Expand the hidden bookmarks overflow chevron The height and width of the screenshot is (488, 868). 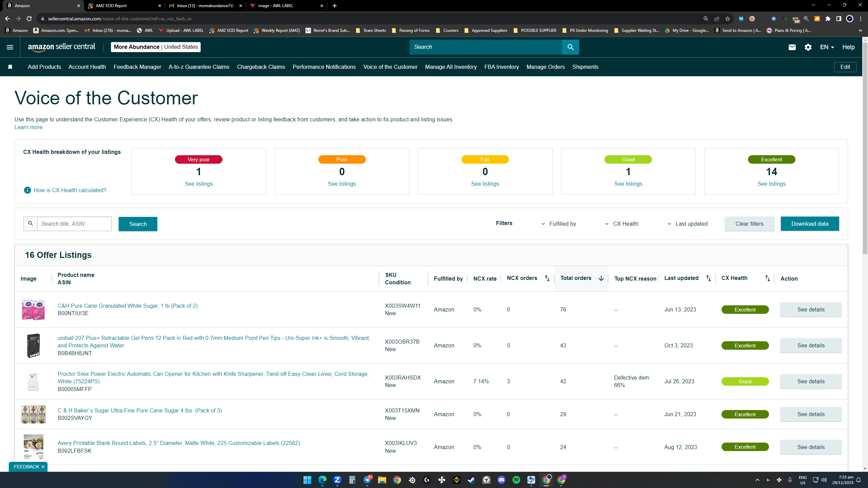point(860,30)
